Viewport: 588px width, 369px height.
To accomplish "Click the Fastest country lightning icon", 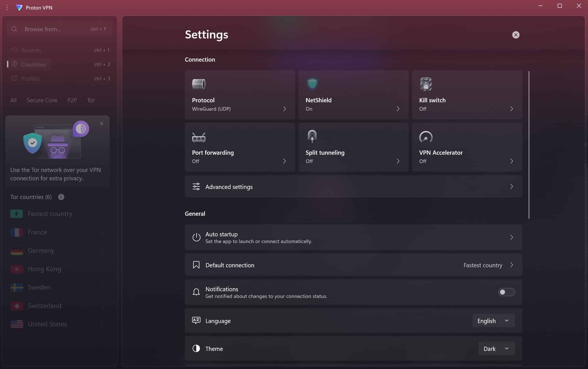I will tap(17, 214).
